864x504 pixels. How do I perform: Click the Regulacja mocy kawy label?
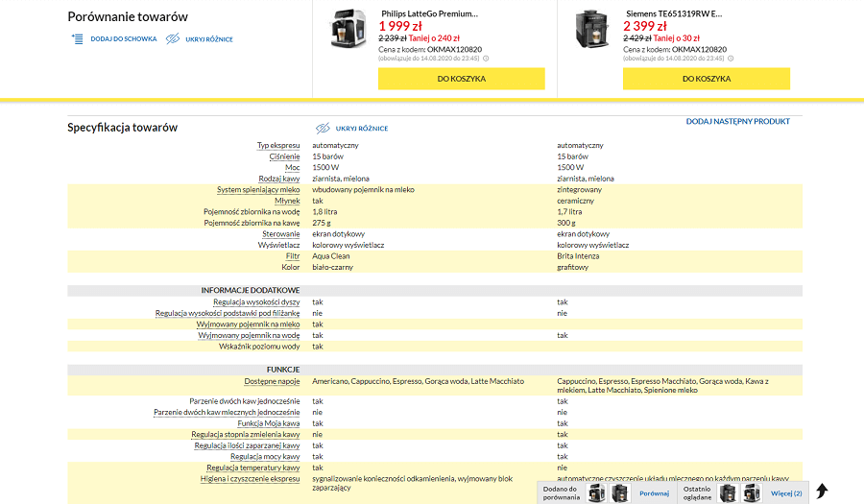pyautogui.click(x=265, y=457)
